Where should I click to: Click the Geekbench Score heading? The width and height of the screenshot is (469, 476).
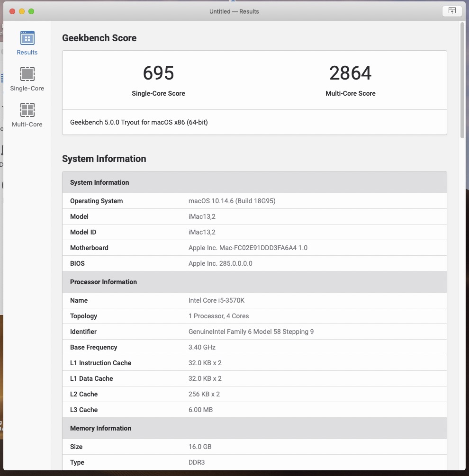(99, 38)
